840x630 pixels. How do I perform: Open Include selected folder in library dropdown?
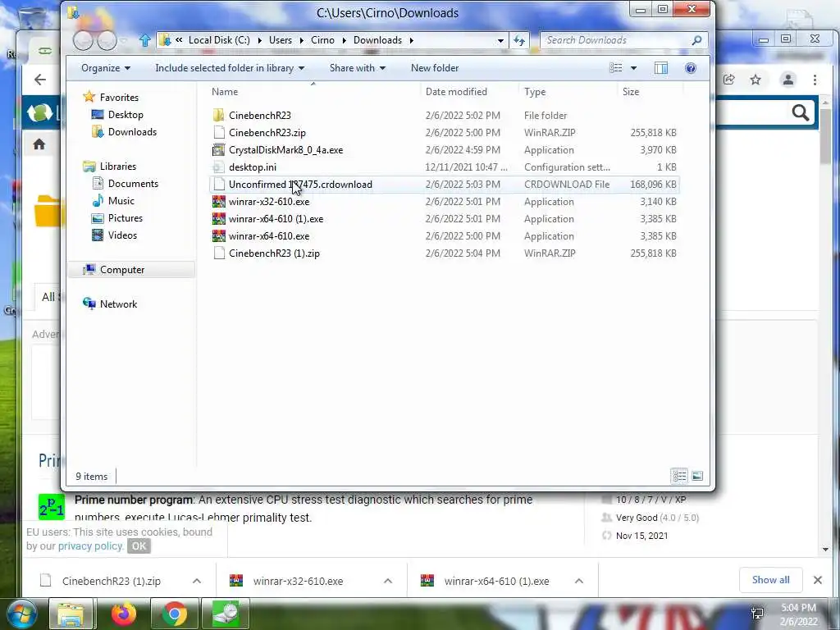pos(230,68)
